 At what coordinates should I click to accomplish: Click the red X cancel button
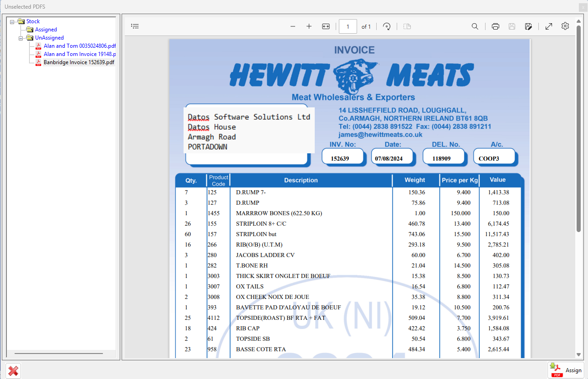13,371
